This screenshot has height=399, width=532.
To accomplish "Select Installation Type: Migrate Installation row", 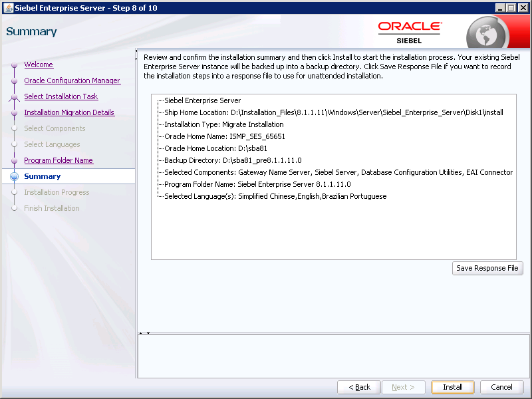I will [x=224, y=124].
